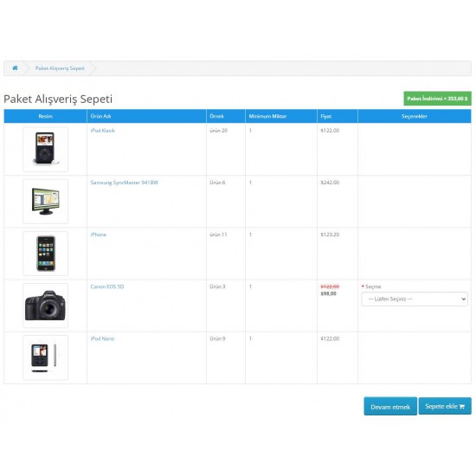This screenshot has width=476, height=476.
Task: Open the iPod Klasik product link
Action: [103, 131]
